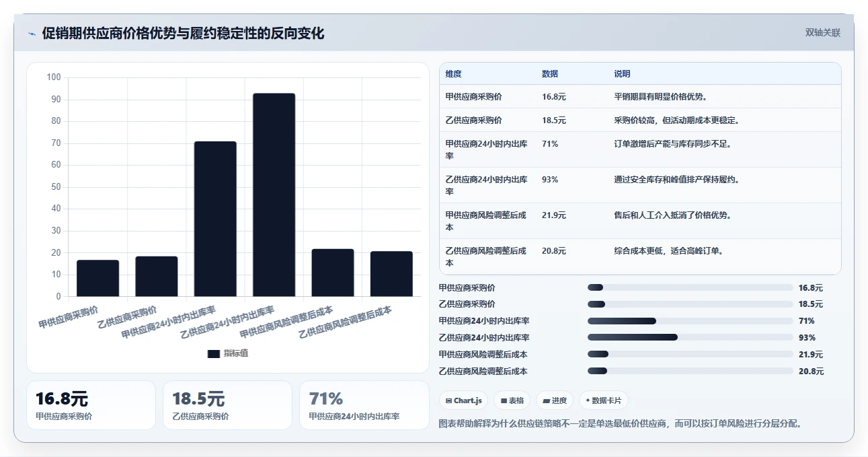Click the 71% cell in the table
Screen dimensions: 868x457
click(x=550, y=144)
